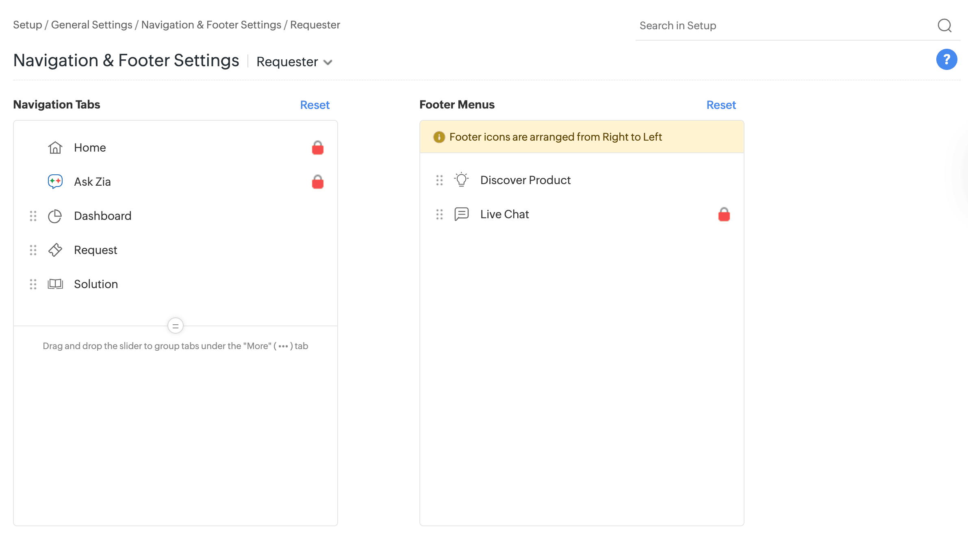Screen dimensions: 968x560
Task: Click the More-tab grouping slider handle
Action: pyautogui.click(x=175, y=326)
